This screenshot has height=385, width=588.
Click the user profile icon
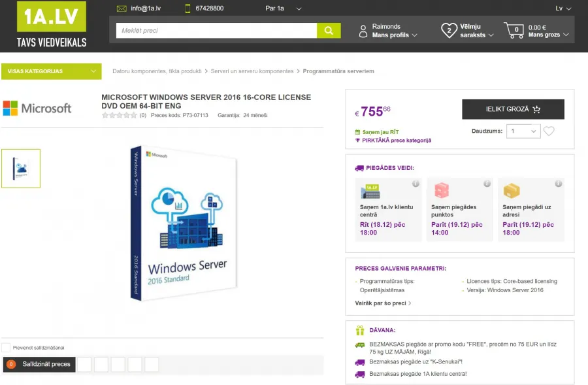[x=363, y=31]
